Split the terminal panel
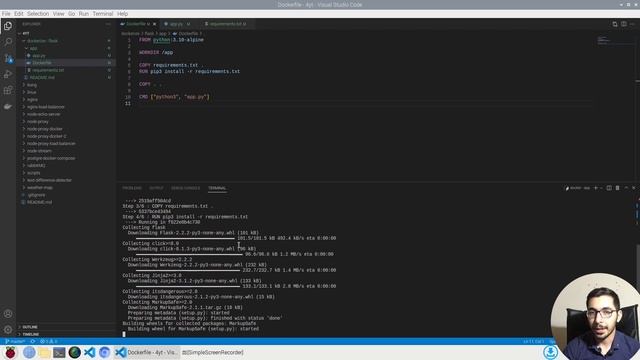 click(x=609, y=188)
